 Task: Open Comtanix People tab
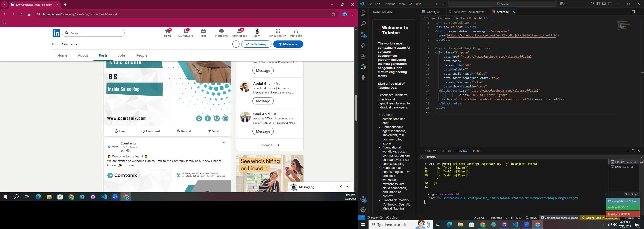tap(142, 55)
